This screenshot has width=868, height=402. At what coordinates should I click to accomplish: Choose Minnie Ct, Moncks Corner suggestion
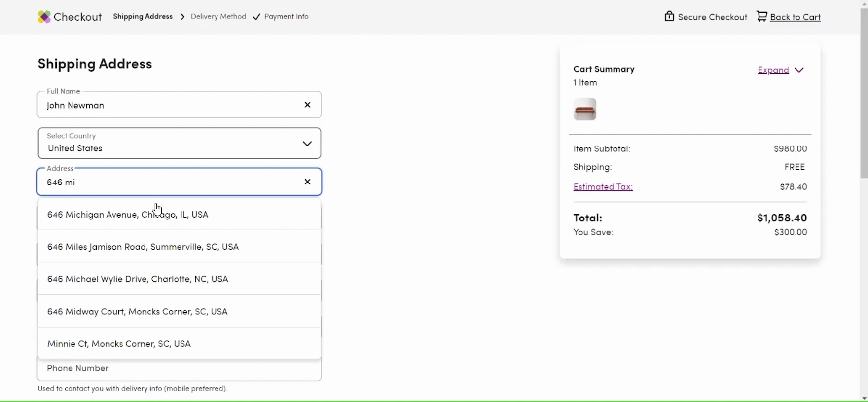tap(119, 344)
